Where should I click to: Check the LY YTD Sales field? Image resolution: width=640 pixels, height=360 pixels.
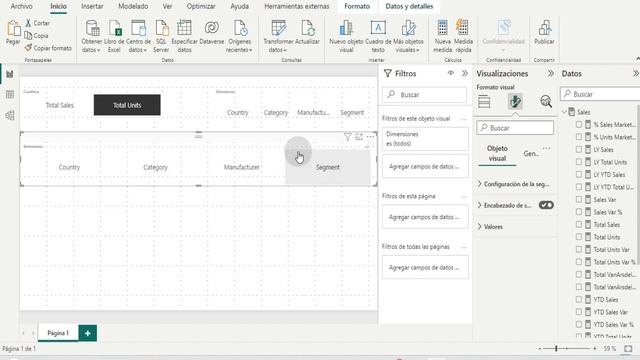pos(579,174)
